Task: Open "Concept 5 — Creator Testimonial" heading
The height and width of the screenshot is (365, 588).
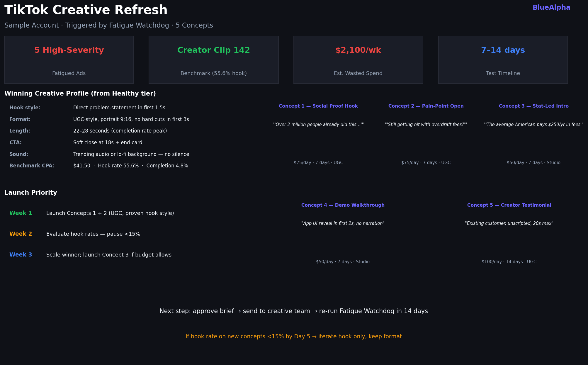Action: (509, 205)
